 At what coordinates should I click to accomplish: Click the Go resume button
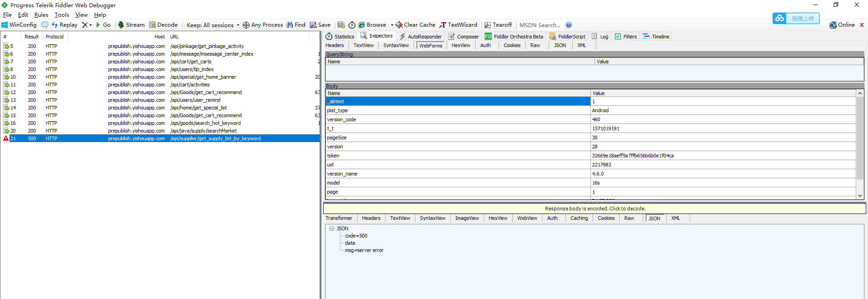point(104,25)
